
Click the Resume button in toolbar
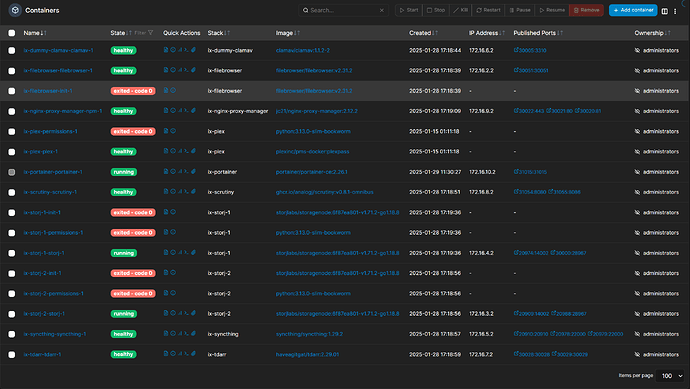[x=552, y=10]
